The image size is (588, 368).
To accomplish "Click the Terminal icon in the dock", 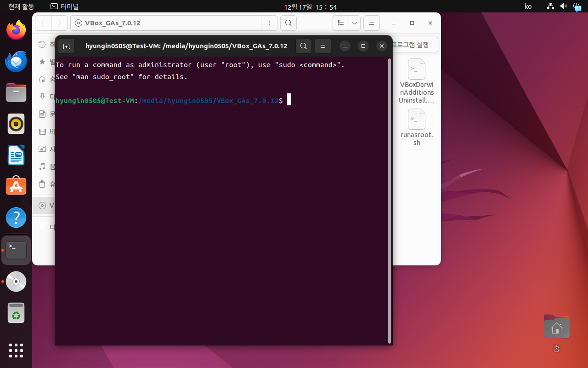I will pos(16,250).
